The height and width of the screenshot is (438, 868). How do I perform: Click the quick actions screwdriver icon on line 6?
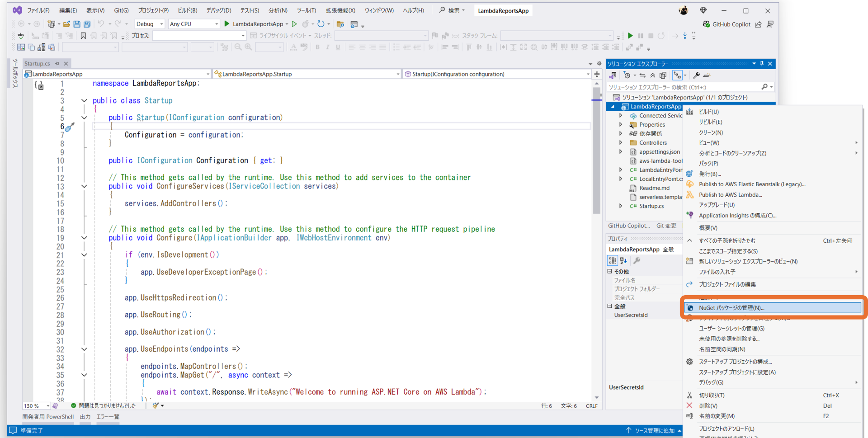coord(70,127)
